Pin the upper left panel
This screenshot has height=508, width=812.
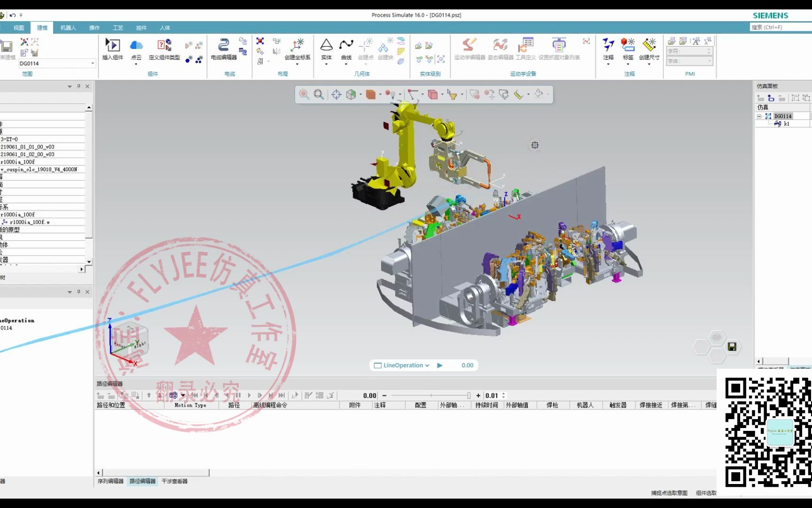coord(78,87)
